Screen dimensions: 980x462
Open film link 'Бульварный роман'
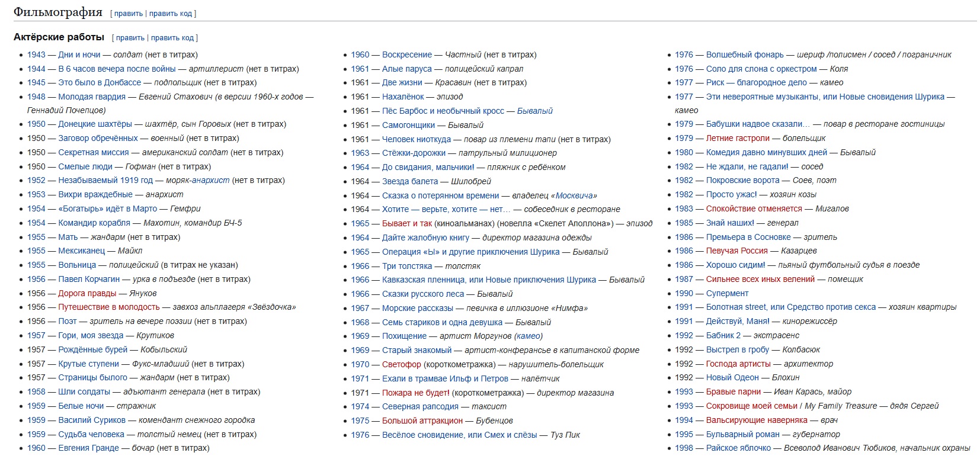pos(743,434)
